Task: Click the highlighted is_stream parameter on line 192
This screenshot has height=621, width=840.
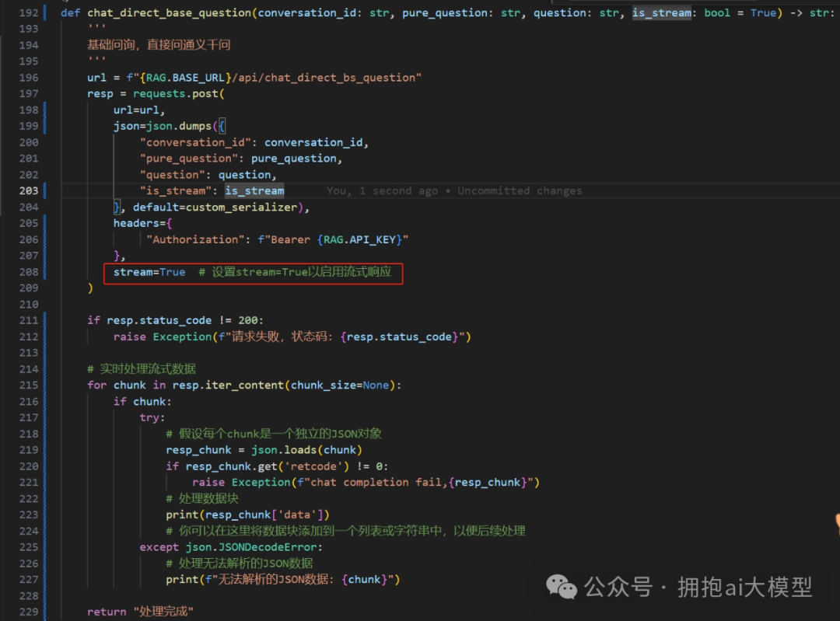Action: pyautogui.click(x=660, y=12)
